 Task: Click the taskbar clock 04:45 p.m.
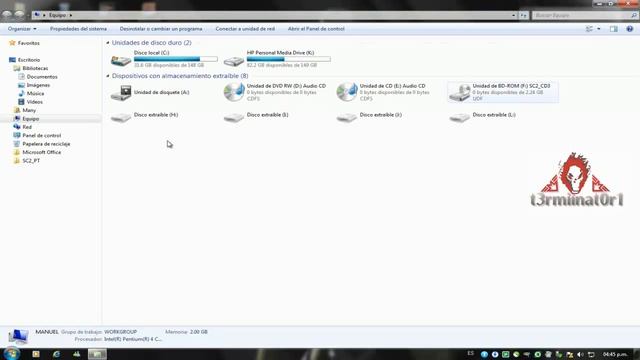615,354
